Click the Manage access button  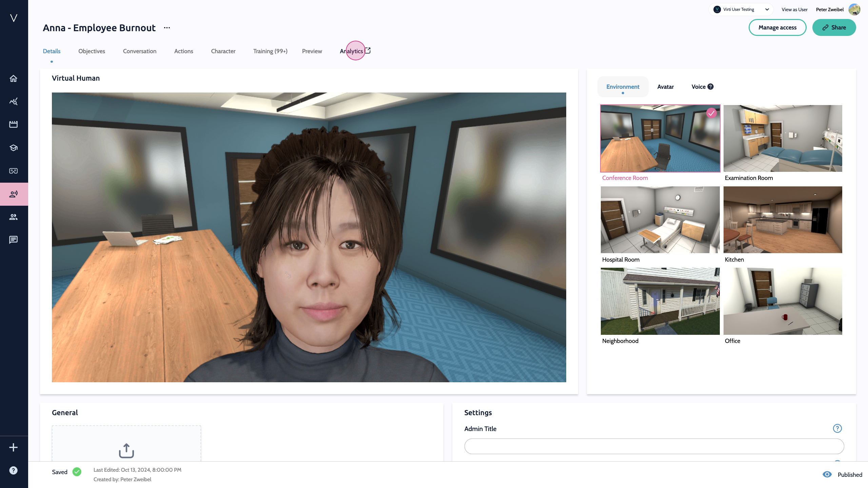coord(777,27)
